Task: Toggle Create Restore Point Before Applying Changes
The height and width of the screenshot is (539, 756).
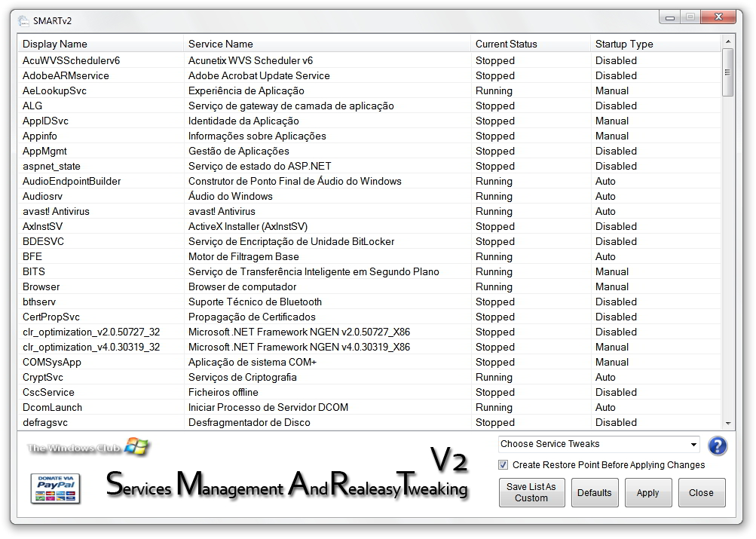Action: pyautogui.click(x=503, y=465)
